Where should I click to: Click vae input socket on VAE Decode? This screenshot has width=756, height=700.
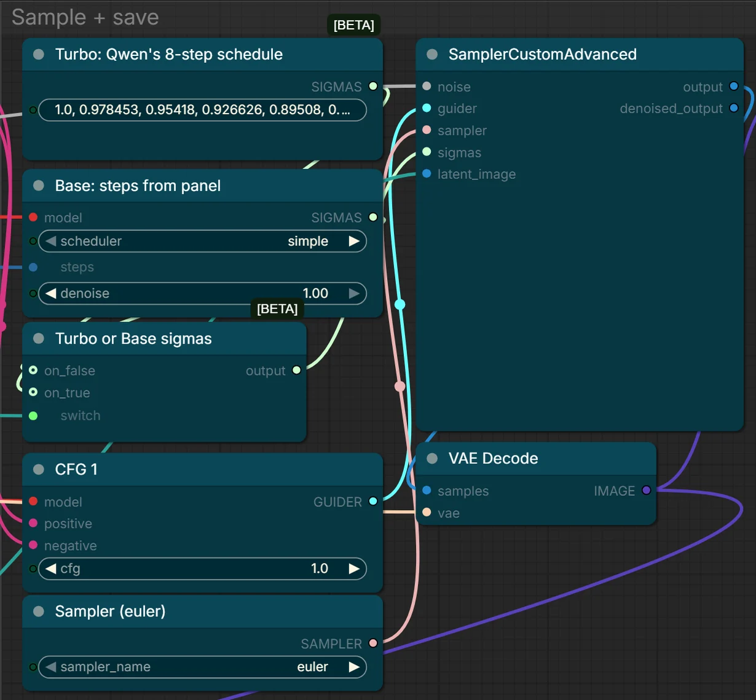pos(427,513)
